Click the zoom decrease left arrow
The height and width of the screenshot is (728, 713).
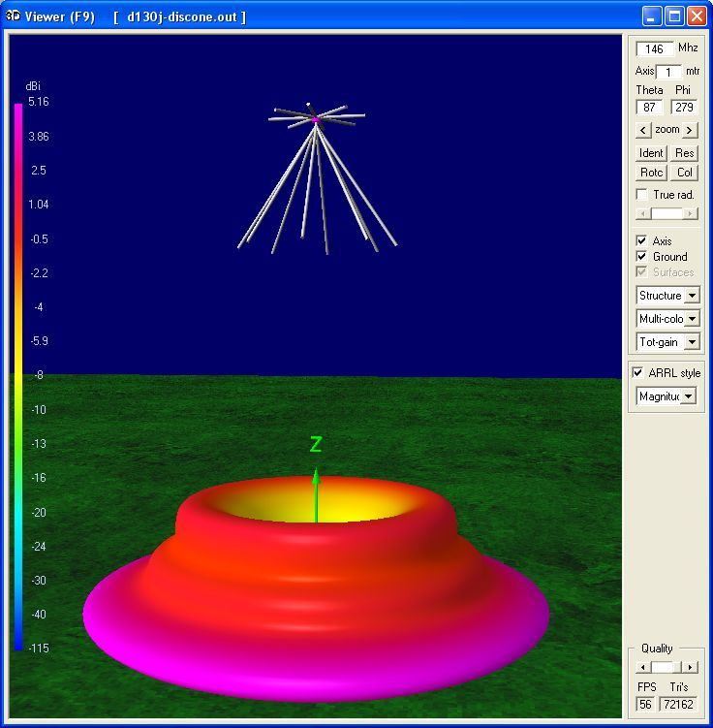pos(643,131)
